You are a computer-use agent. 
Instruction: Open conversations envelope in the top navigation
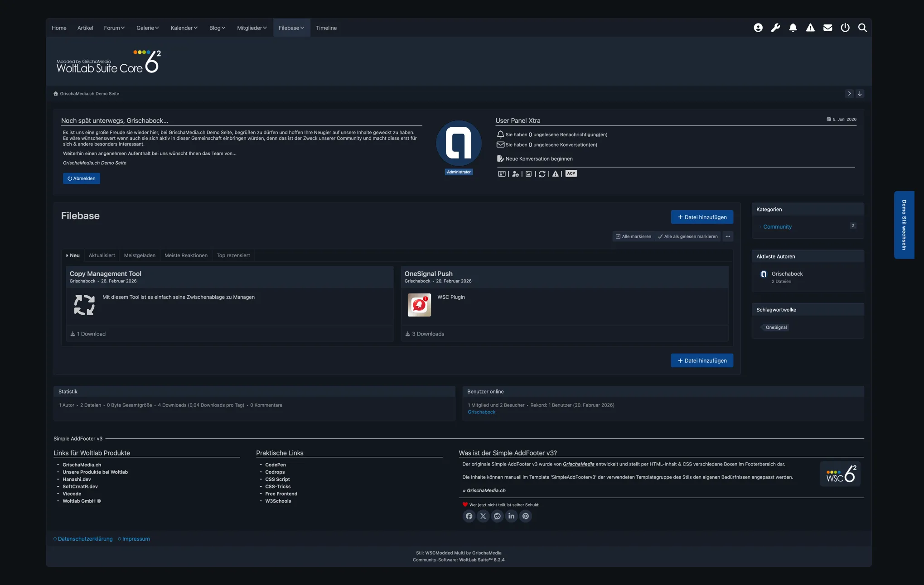(827, 28)
